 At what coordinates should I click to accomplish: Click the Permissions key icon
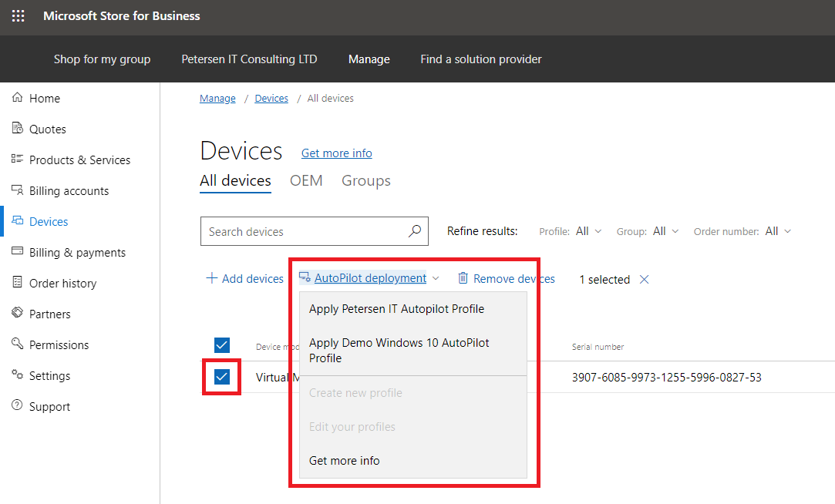(17, 343)
